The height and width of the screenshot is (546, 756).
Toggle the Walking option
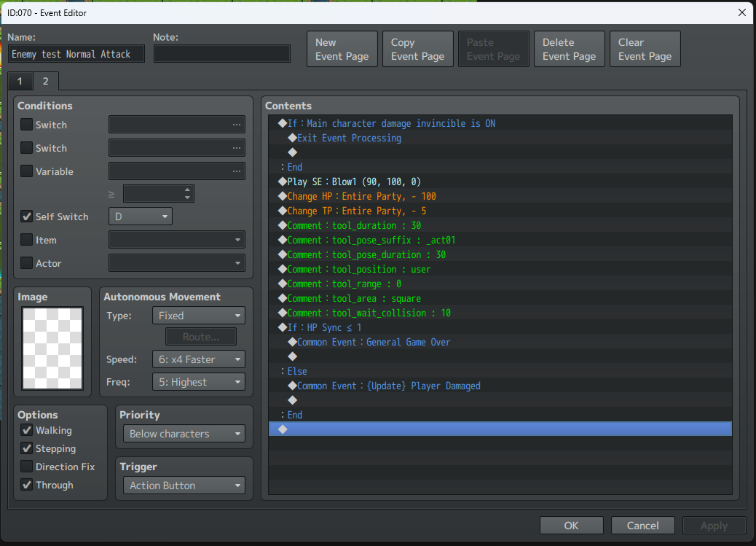click(x=26, y=429)
